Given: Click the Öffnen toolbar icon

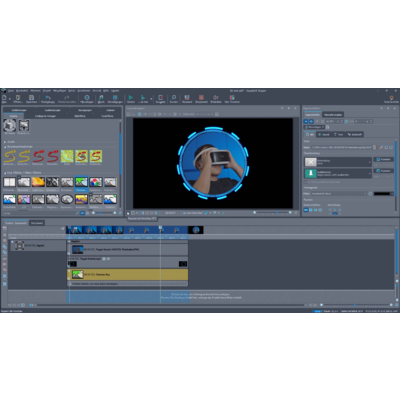Looking at the screenshot, I should (18, 98).
